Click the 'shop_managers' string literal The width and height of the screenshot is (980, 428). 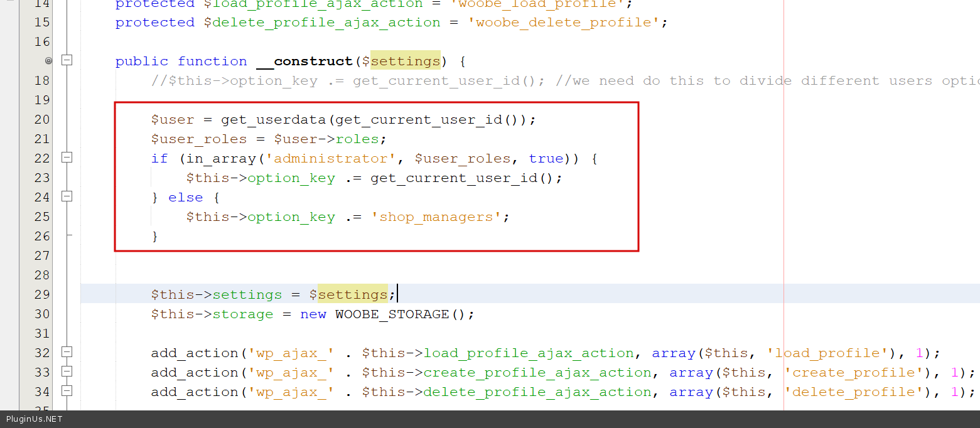point(436,217)
